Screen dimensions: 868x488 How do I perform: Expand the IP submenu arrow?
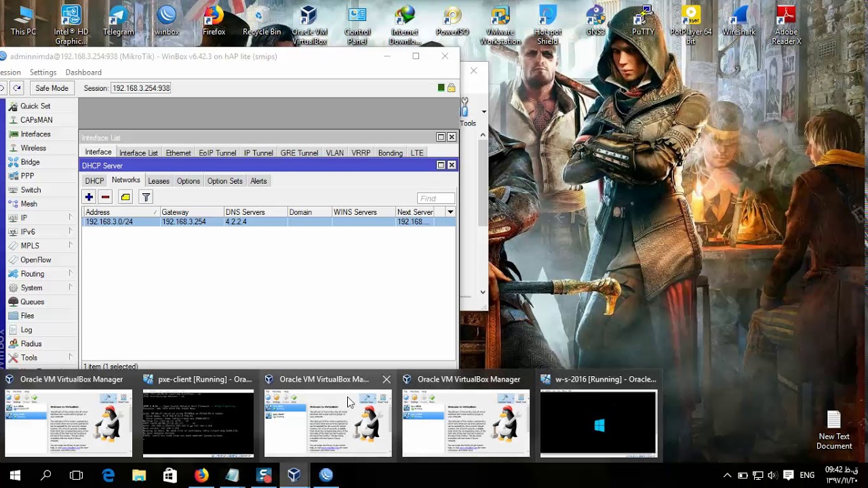click(x=70, y=218)
